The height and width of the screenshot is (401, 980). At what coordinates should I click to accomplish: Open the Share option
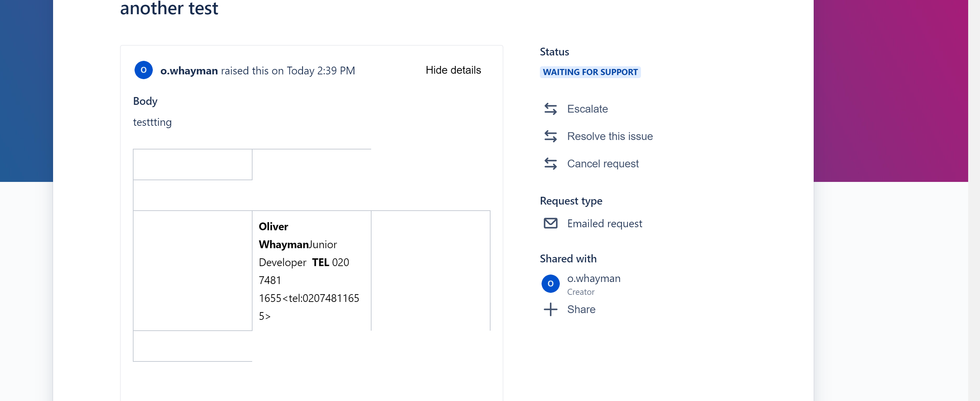coord(581,309)
